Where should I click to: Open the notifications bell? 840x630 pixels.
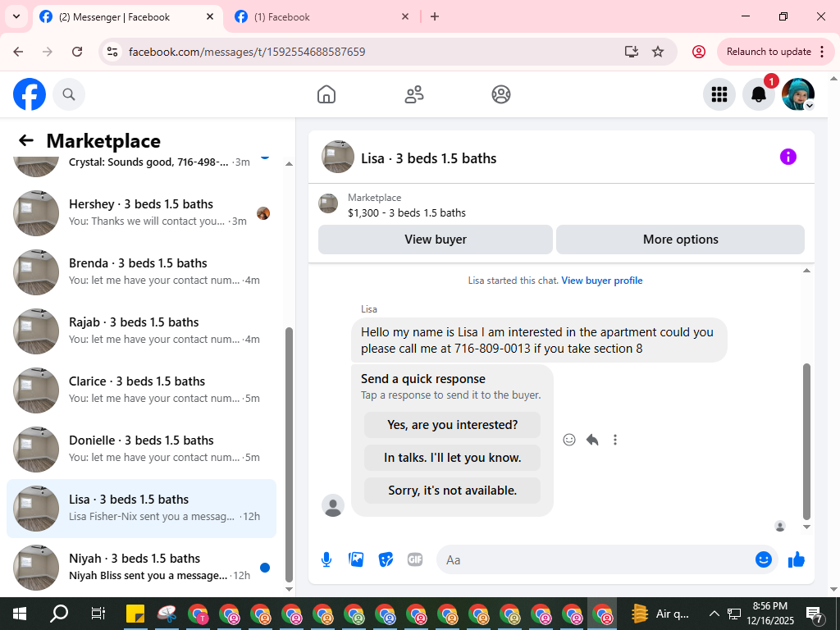tap(758, 94)
